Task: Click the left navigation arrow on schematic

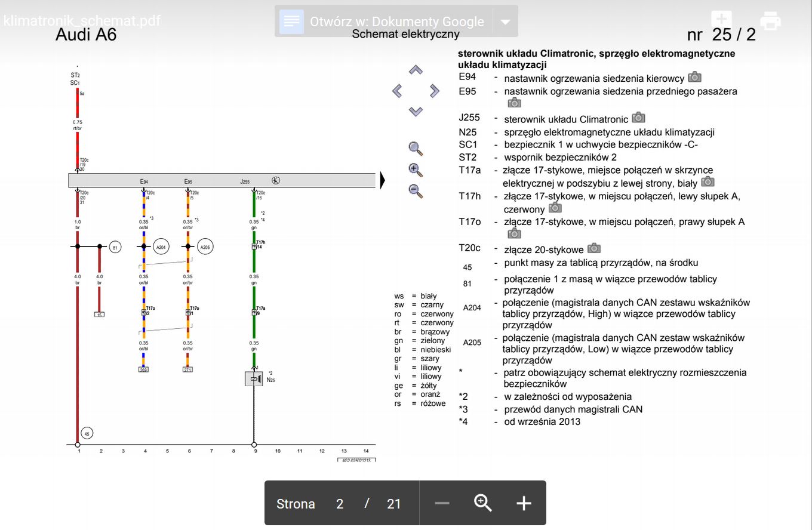Action: [x=397, y=91]
